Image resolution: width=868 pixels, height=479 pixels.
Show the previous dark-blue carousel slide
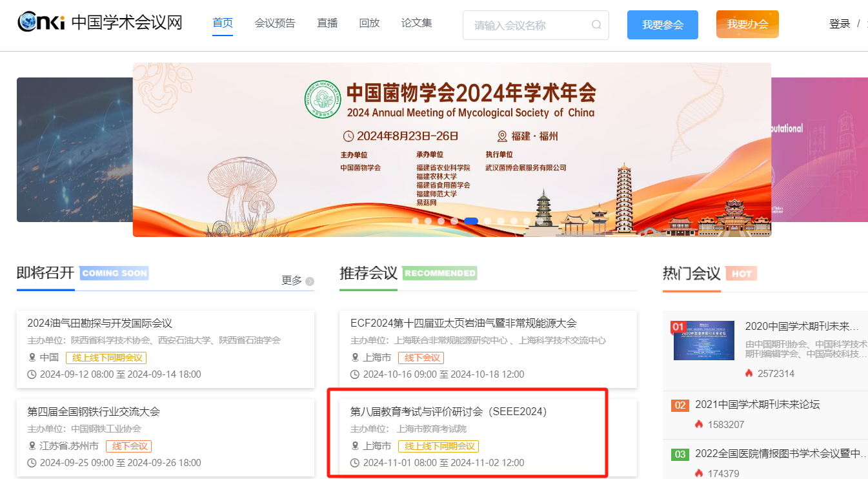point(75,150)
